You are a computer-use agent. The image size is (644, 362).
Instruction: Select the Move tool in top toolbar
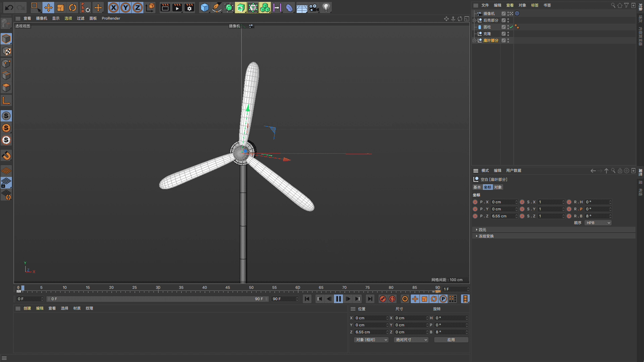point(48,7)
